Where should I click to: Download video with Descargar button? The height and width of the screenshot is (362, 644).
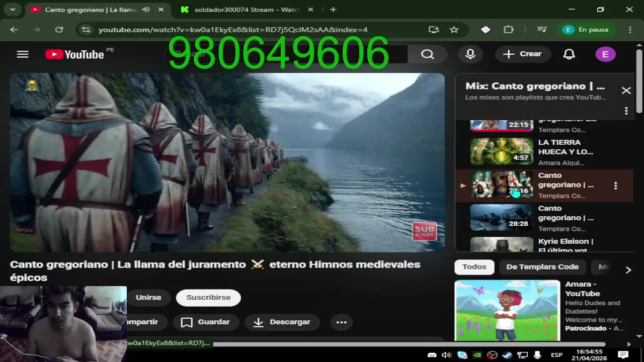(282, 322)
